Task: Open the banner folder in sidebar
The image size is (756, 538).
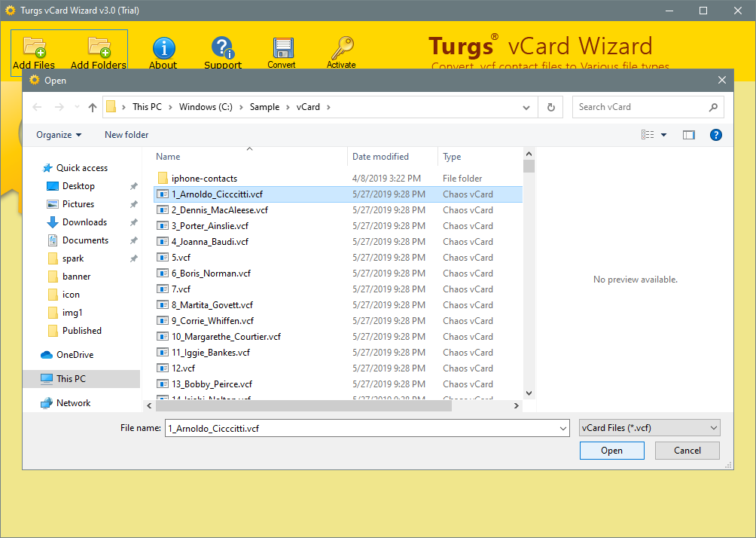Action: click(76, 277)
